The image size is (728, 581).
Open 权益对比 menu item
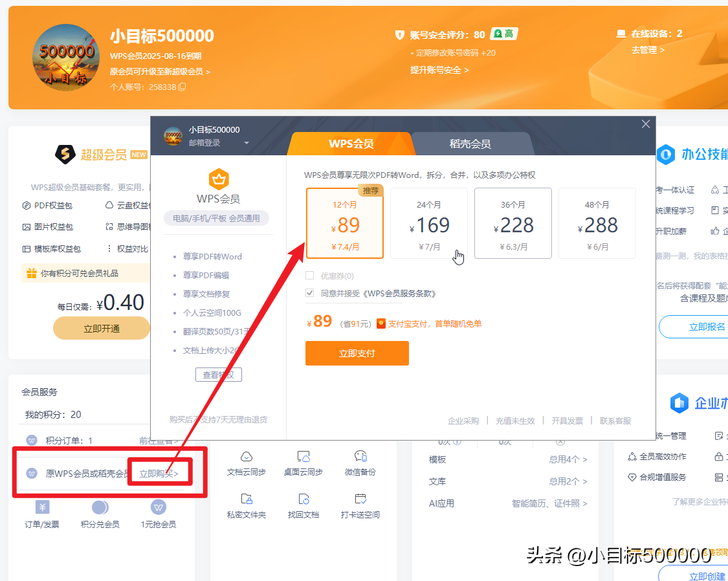pos(127,249)
